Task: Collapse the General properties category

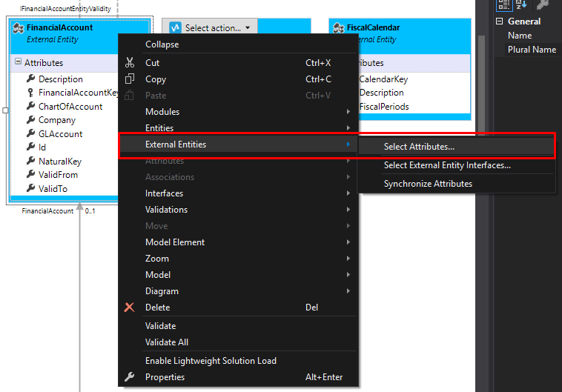Action: click(x=499, y=21)
